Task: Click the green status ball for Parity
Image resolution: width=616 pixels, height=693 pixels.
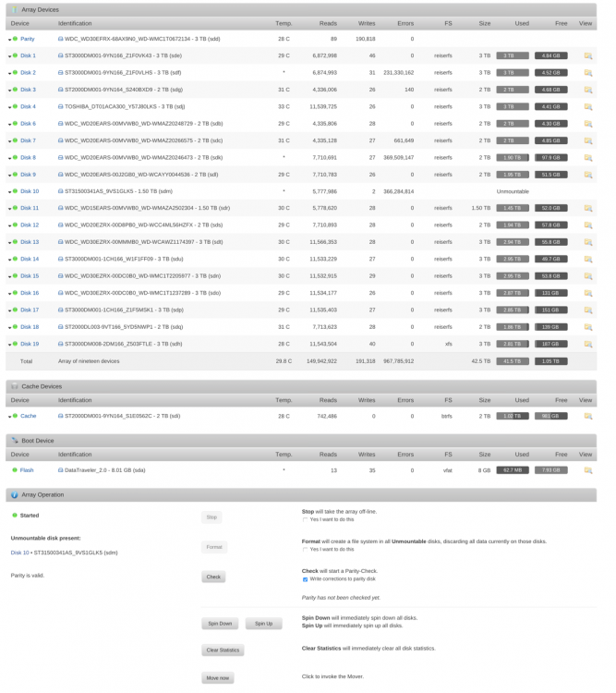Action: pos(15,39)
